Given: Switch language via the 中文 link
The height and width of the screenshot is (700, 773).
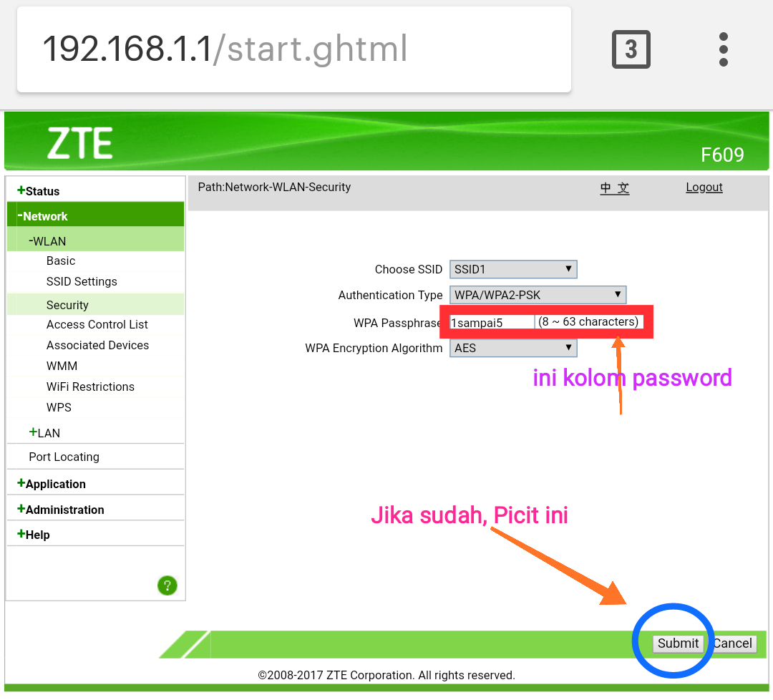Looking at the screenshot, I should click(614, 188).
